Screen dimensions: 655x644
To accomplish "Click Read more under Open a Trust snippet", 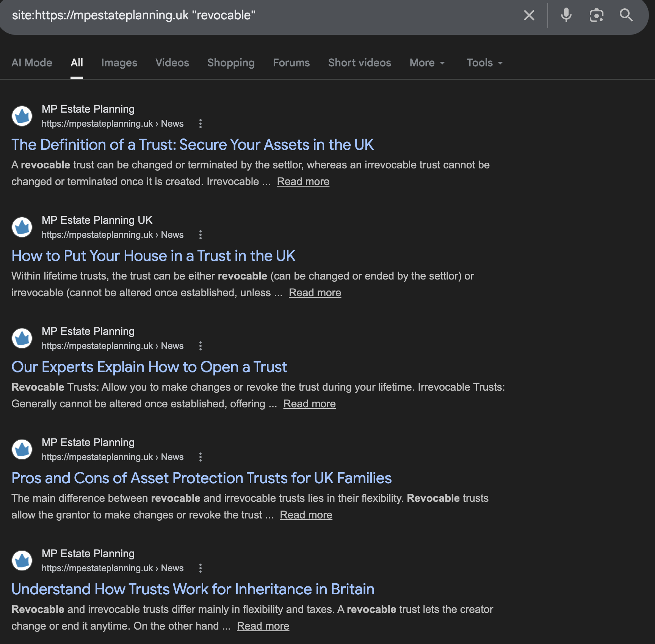I will (x=309, y=404).
